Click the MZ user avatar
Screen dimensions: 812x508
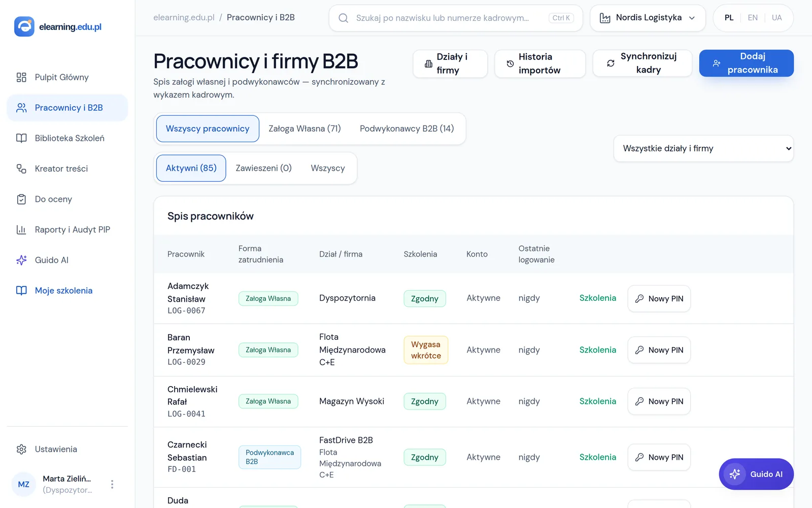click(x=24, y=484)
